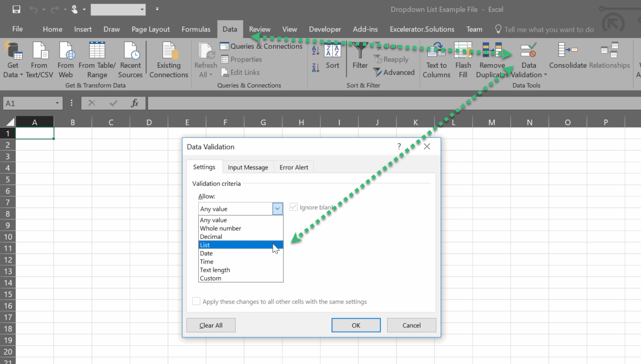Click the OK button

(356, 325)
